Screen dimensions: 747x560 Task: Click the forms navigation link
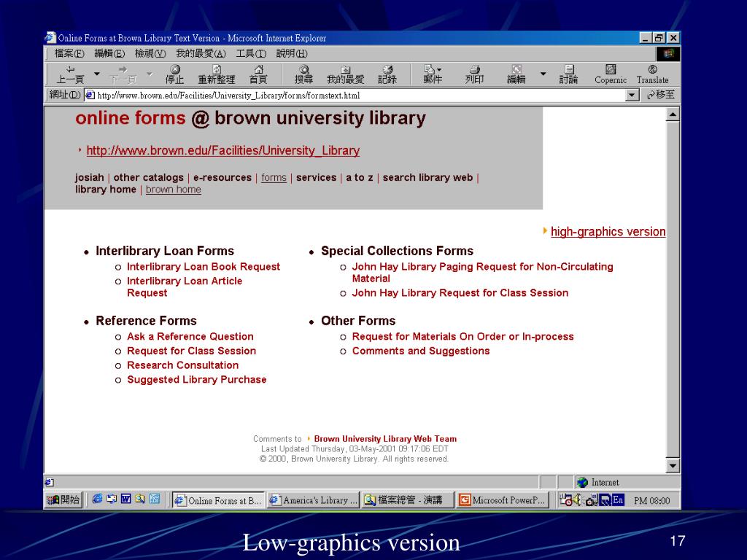coord(274,178)
